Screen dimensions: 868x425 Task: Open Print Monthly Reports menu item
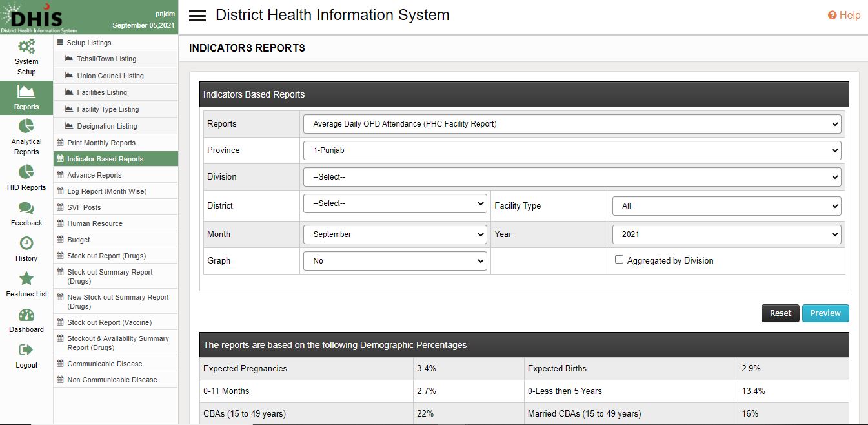[101, 143]
